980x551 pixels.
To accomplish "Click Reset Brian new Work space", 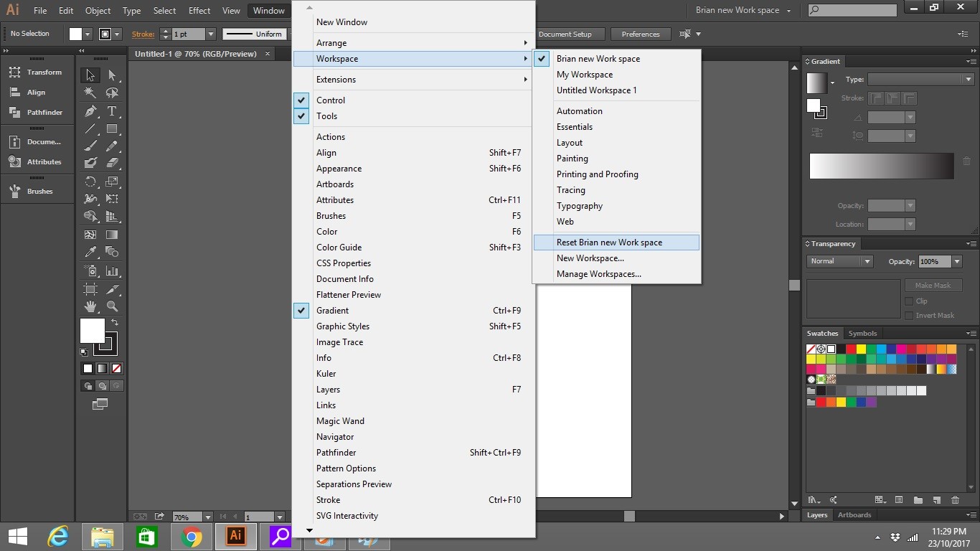I will click(616, 242).
